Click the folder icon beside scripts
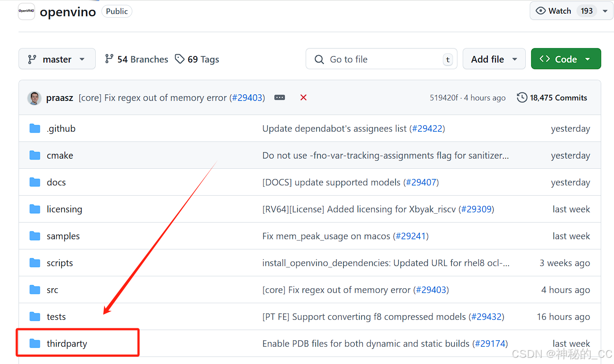The image size is (614, 364). point(35,263)
